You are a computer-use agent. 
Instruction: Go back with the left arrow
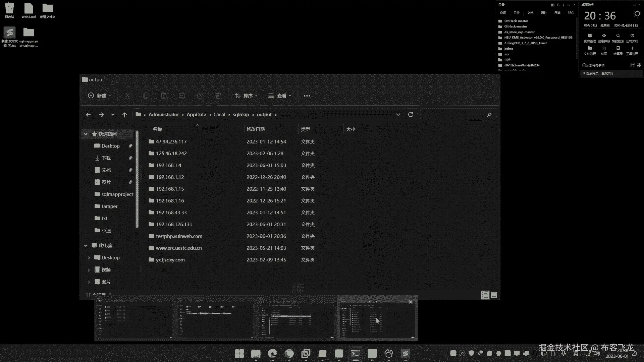click(x=88, y=115)
